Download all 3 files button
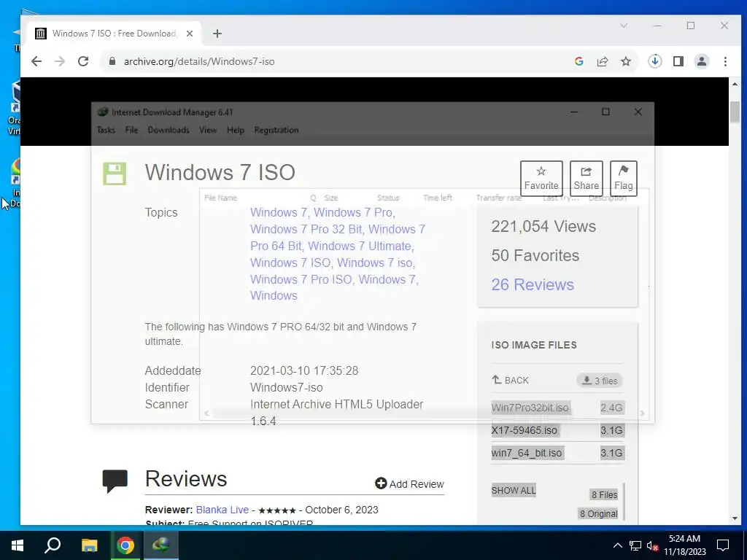The width and height of the screenshot is (747, 560). coord(600,381)
